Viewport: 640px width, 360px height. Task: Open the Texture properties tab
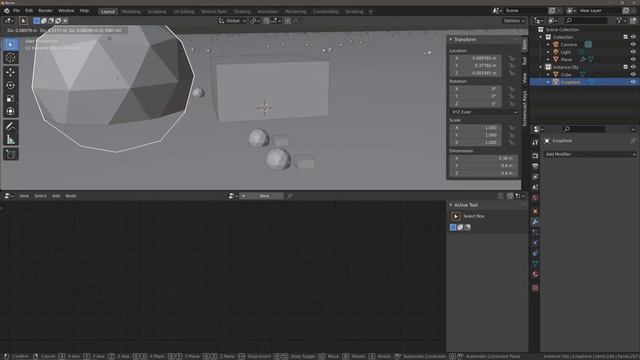[535, 288]
